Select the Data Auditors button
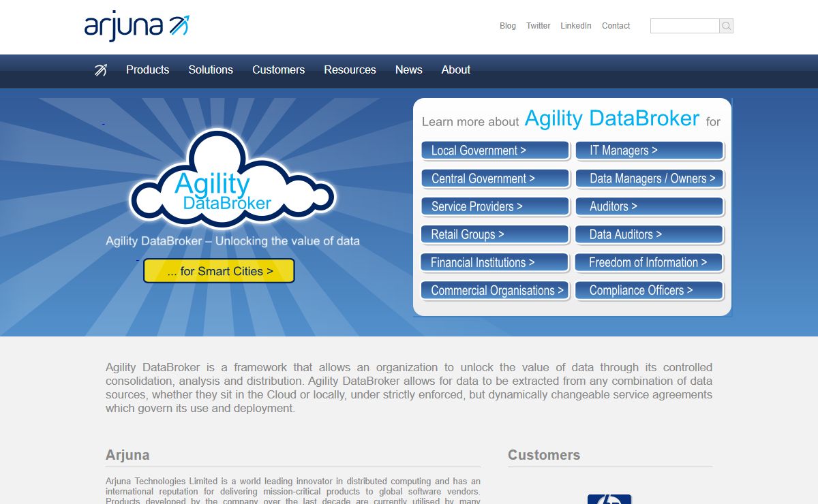Viewport: 818px width, 504px height. pos(650,234)
